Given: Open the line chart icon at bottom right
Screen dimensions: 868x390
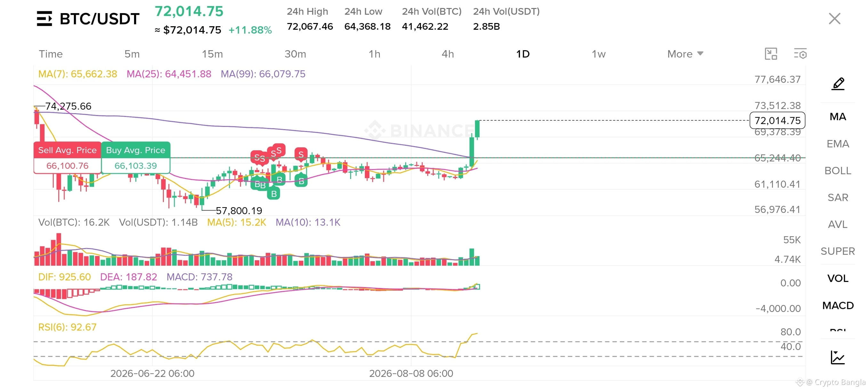Looking at the screenshot, I should [x=838, y=357].
